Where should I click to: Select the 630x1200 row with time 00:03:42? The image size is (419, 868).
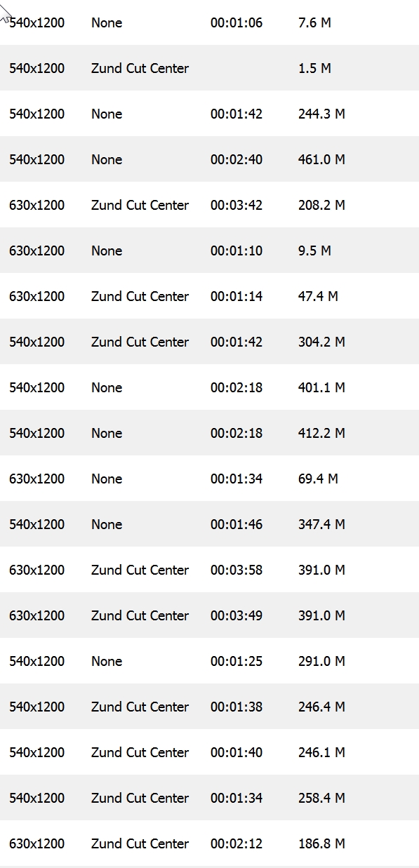pos(209,205)
